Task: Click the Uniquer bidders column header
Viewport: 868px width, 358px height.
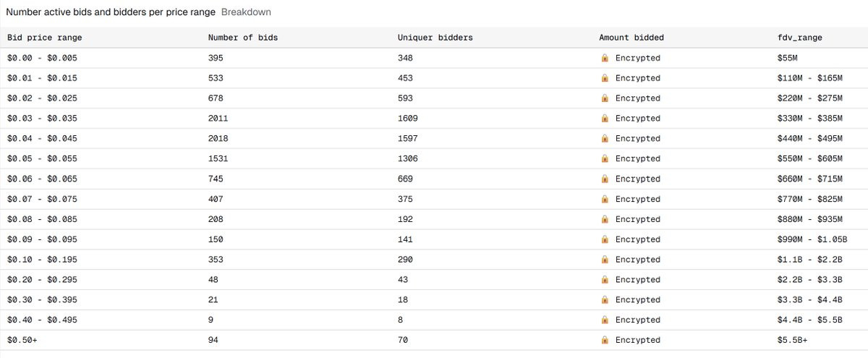Action: pyautogui.click(x=435, y=38)
